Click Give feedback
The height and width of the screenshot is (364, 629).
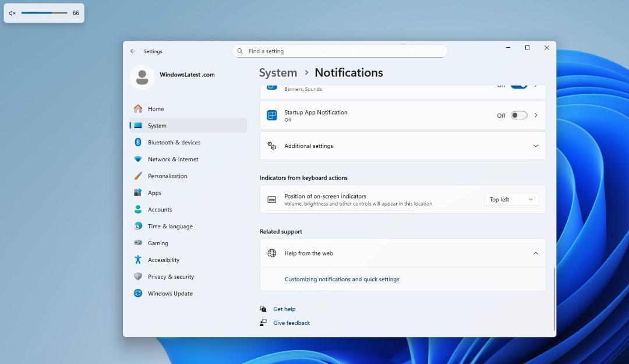tap(291, 323)
